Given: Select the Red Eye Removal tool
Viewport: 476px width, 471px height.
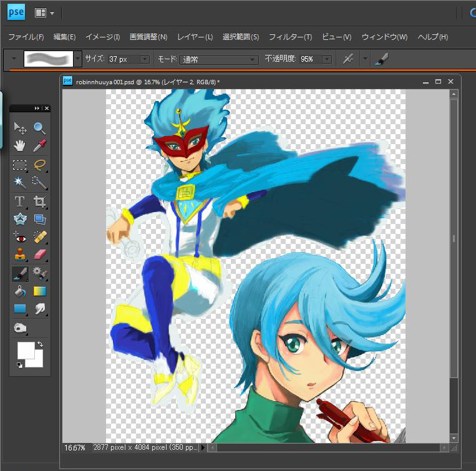Looking at the screenshot, I should (x=20, y=237).
